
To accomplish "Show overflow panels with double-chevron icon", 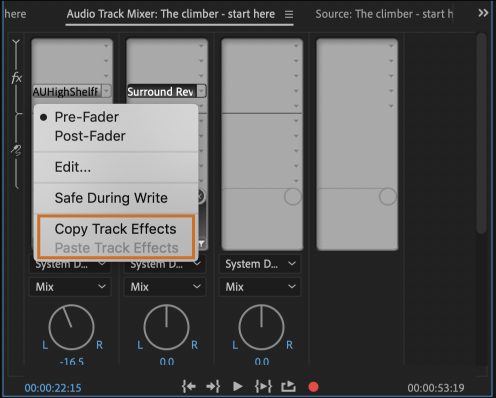I will point(483,13).
